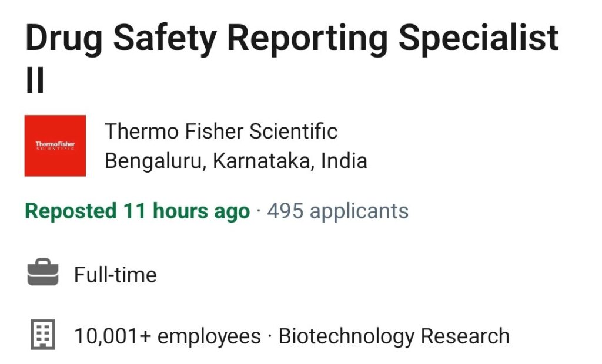Click 'Karnataka' in the location text
Screen dimensions: 602x364
263,160
